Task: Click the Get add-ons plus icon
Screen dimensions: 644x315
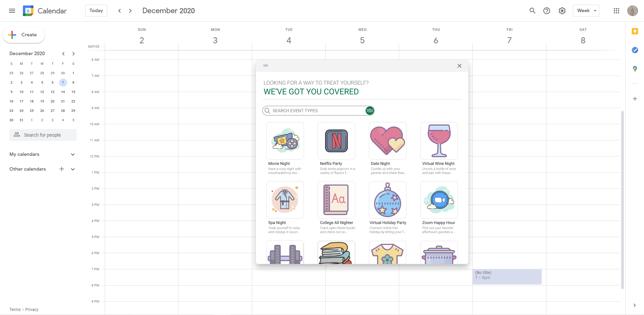Action: (x=635, y=99)
